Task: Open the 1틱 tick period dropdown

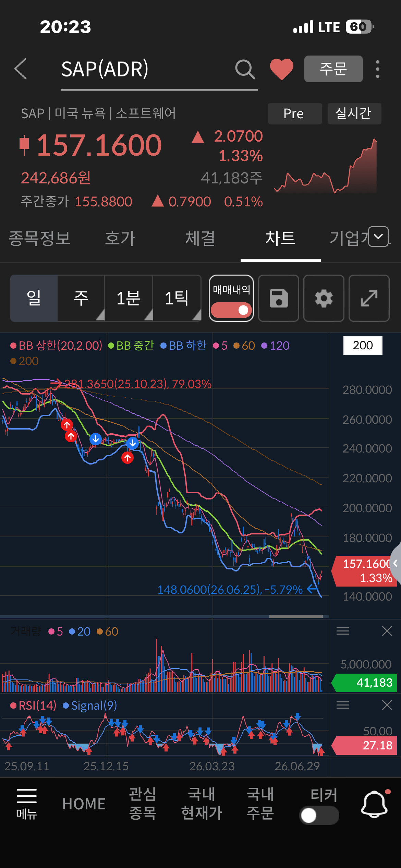Action: [177, 298]
